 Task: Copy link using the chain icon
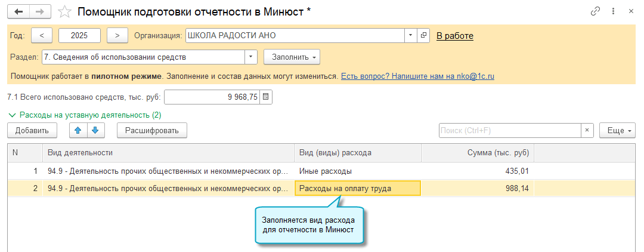595,11
